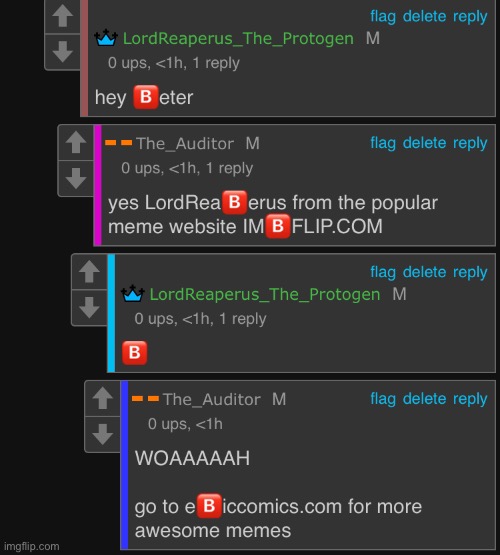The height and width of the screenshot is (555, 500).
Task: Upvote LordReaperus's "hey Beter" comment
Action: [x=63, y=16]
